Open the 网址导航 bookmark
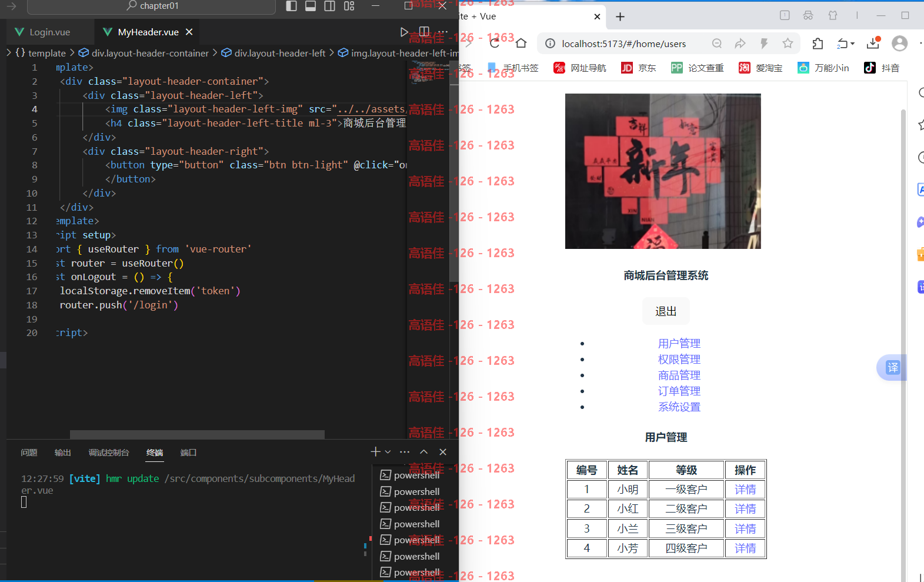 [580, 68]
